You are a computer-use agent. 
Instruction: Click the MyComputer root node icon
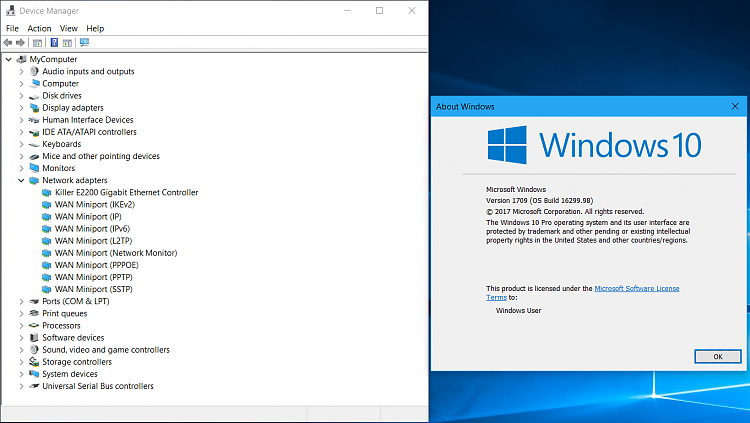click(22, 59)
